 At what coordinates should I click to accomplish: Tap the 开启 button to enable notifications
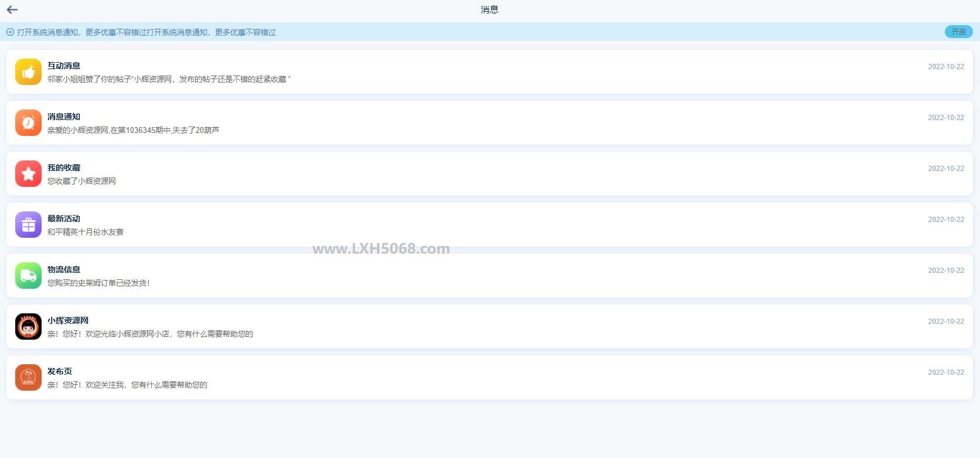(x=958, y=32)
